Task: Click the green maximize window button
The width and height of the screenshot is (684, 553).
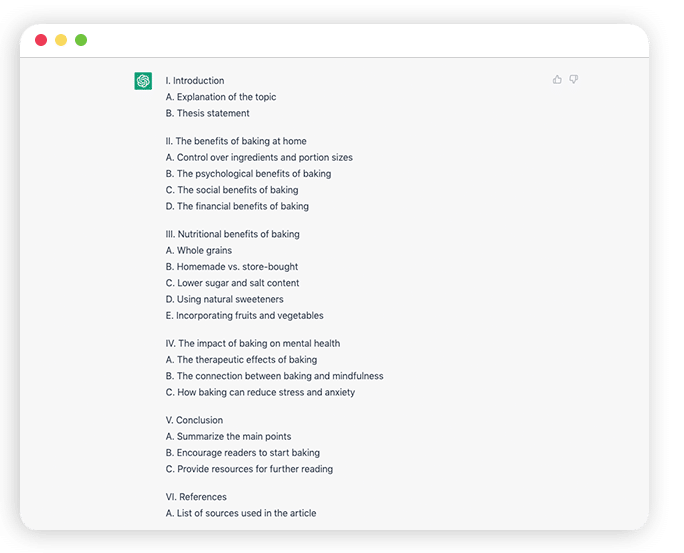Action: coord(81,40)
